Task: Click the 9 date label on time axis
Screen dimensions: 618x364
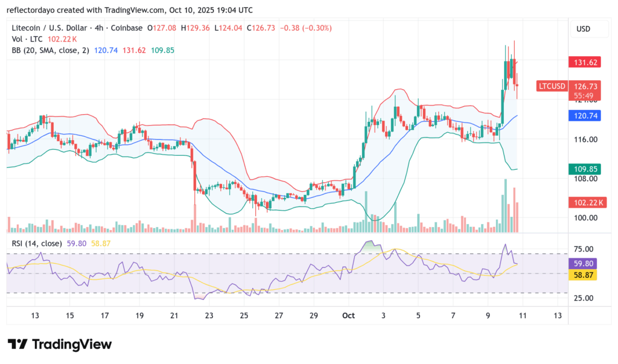Action: click(x=488, y=316)
